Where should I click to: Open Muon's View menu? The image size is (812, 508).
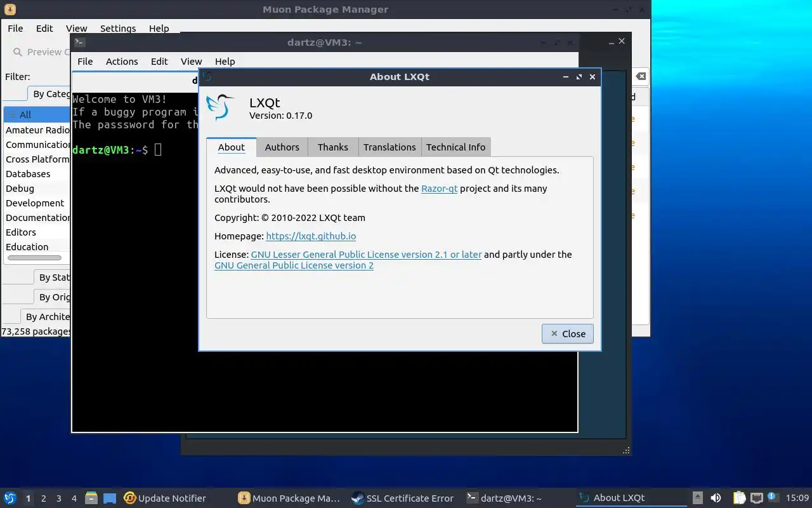76,29
